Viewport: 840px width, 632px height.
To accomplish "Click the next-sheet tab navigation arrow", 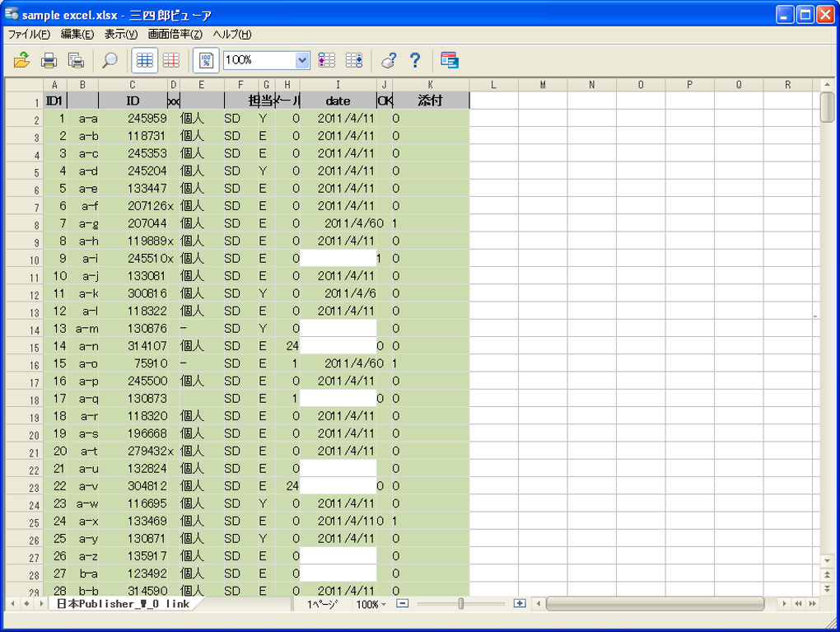I will [41, 604].
